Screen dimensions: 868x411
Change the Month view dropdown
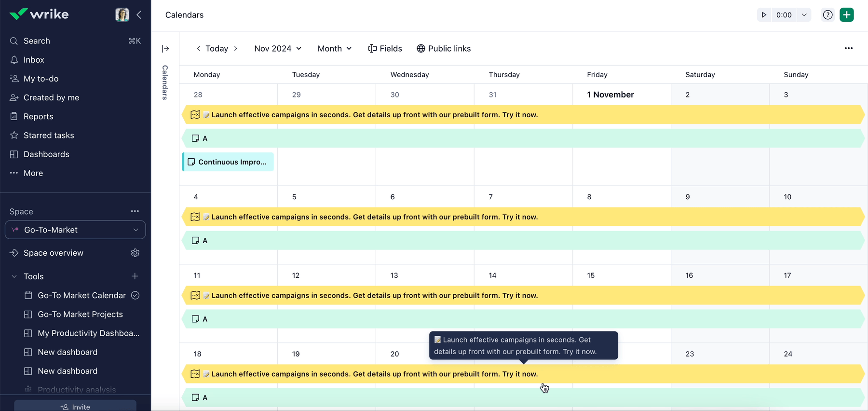click(334, 49)
